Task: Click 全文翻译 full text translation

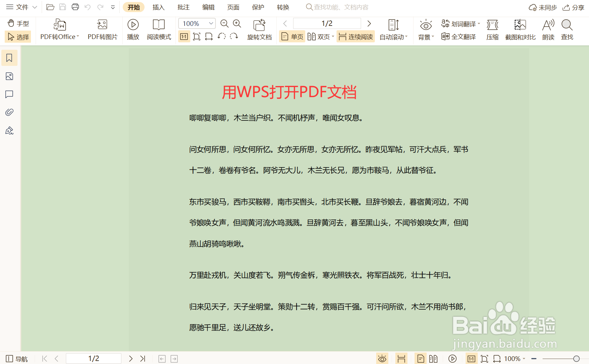Action: (x=459, y=36)
